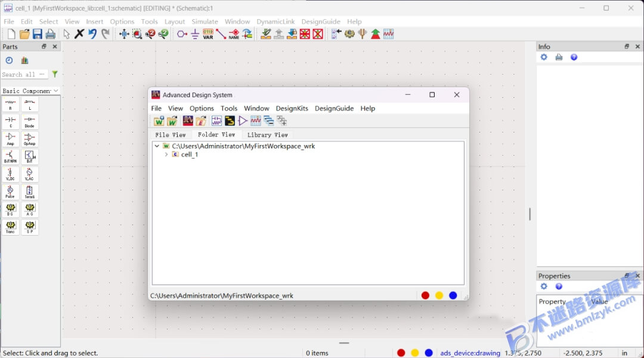This screenshot has height=358, width=644.
Task: Open Layout menu in schematic window
Action: tap(175, 21)
